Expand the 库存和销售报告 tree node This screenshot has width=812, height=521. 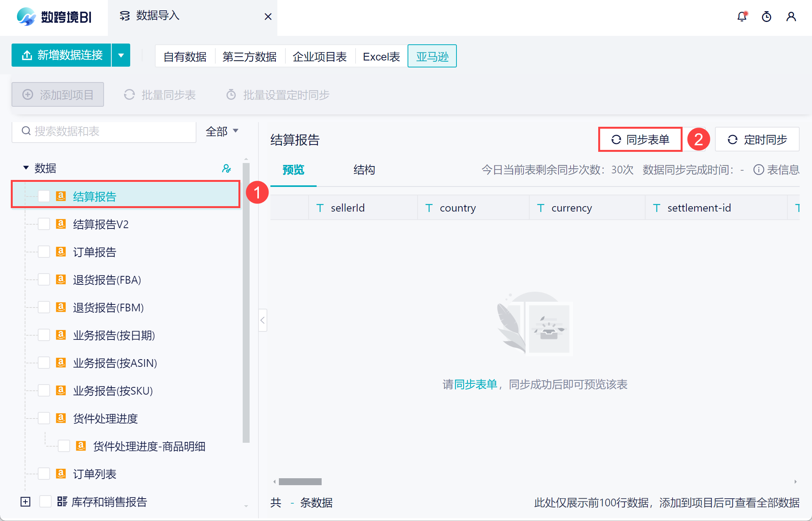(25, 502)
